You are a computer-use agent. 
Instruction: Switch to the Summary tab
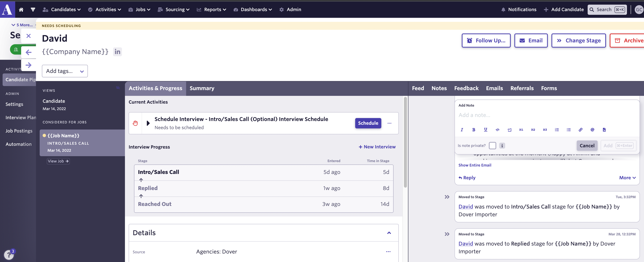202,88
